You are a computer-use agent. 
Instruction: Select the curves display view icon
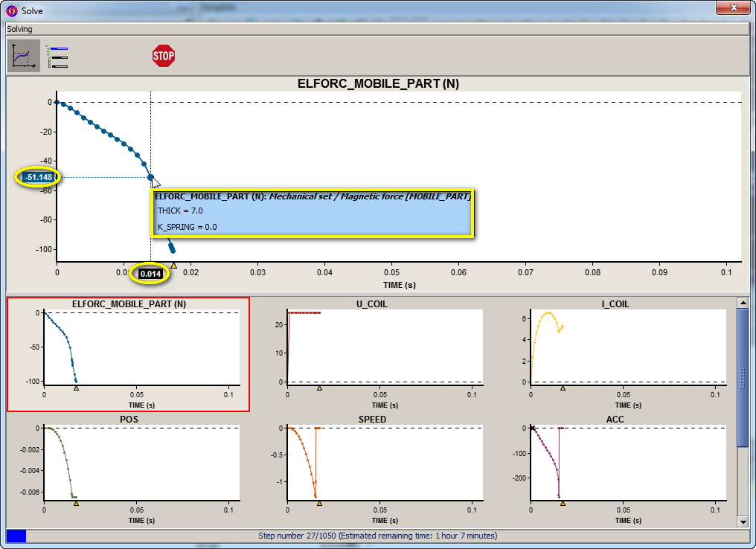tap(24, 56)
